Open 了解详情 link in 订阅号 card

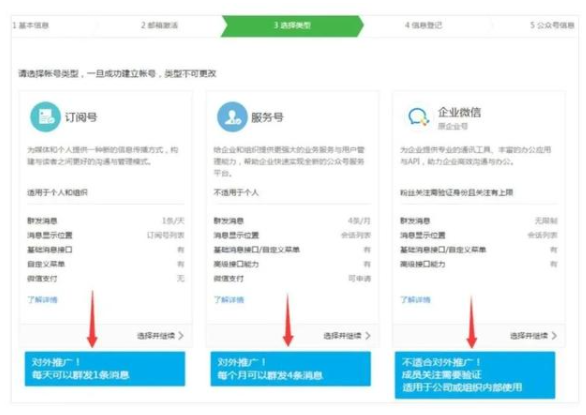tap(42, 299)
